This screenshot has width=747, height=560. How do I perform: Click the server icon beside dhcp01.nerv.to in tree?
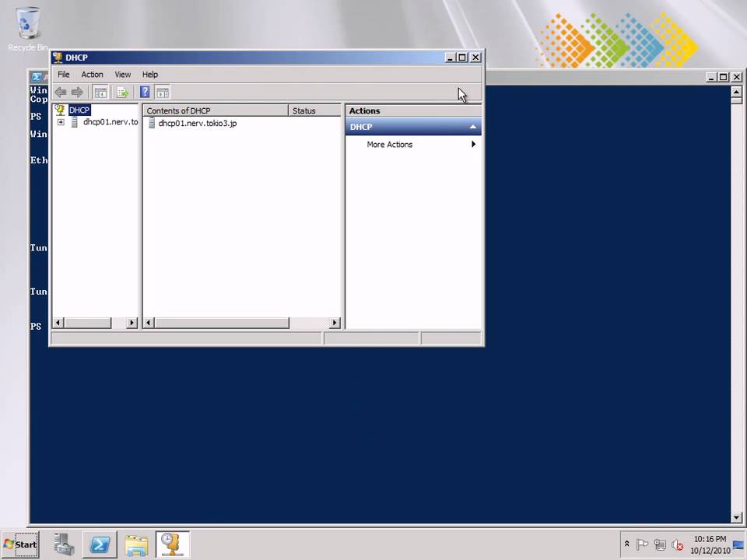(74, 122)
